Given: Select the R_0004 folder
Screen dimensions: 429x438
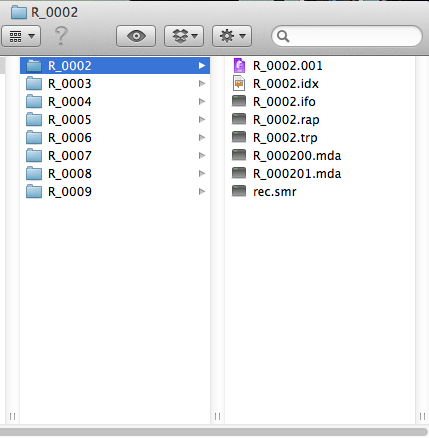Looking at the screenshot, I should pyautogui.click(x=115, y=102).
